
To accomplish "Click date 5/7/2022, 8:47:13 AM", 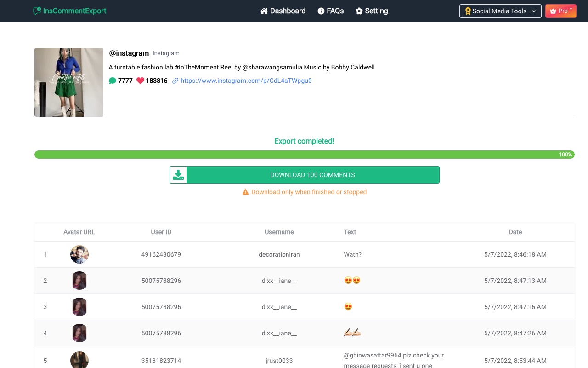I will pyautogui.click(x=515, y=281).
